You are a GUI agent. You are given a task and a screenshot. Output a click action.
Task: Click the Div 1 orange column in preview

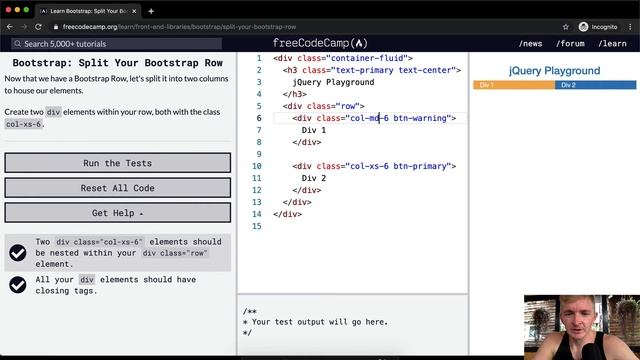[514, 85]
